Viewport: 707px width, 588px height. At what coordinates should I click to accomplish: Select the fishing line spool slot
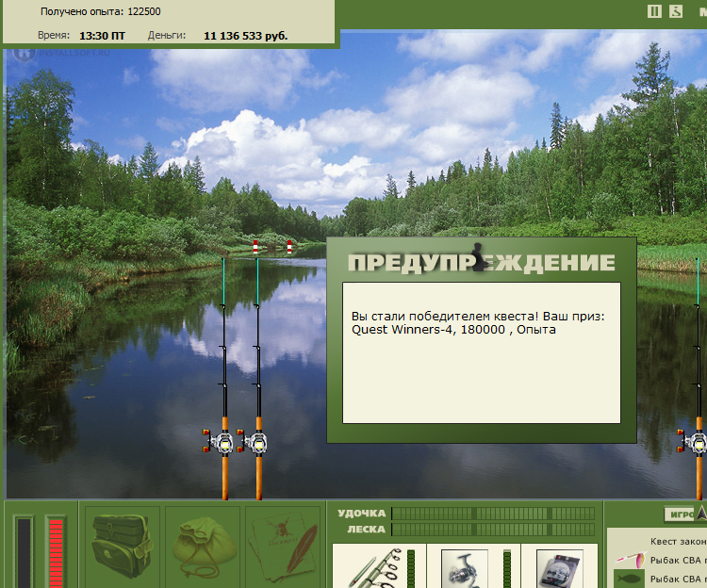coord(560,566)
